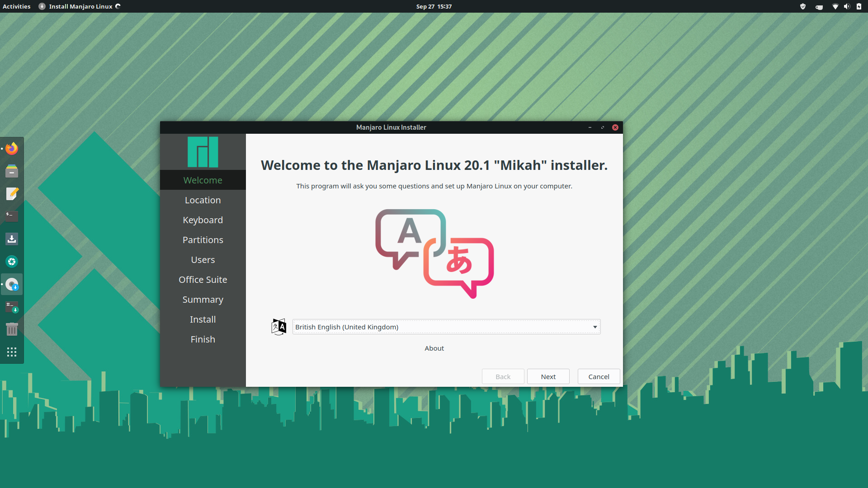The image size is (868, 488).
Task: Select the Partitions step in sidebar
Action: coord(203,239)
